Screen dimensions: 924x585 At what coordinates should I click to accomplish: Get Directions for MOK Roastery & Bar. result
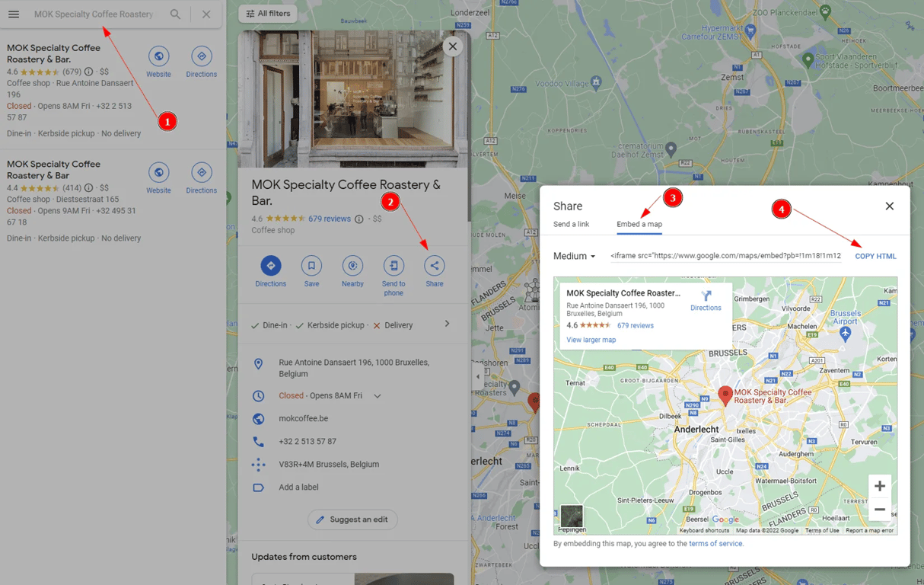click(201, 62)
